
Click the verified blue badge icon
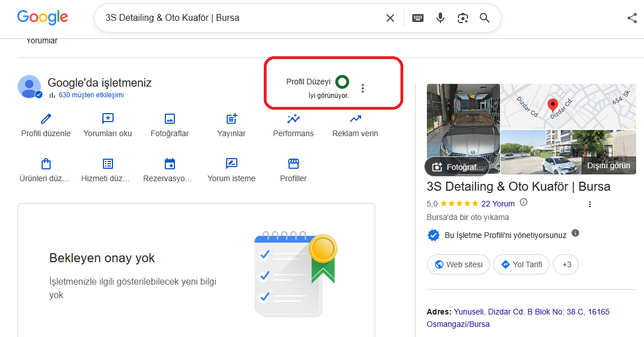point(433,235)
